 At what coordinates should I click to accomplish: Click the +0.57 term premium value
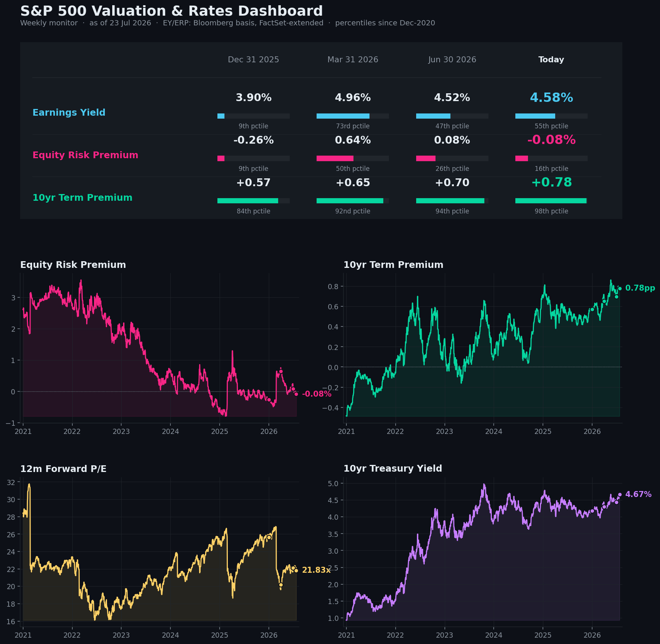(x=254, y=183)
